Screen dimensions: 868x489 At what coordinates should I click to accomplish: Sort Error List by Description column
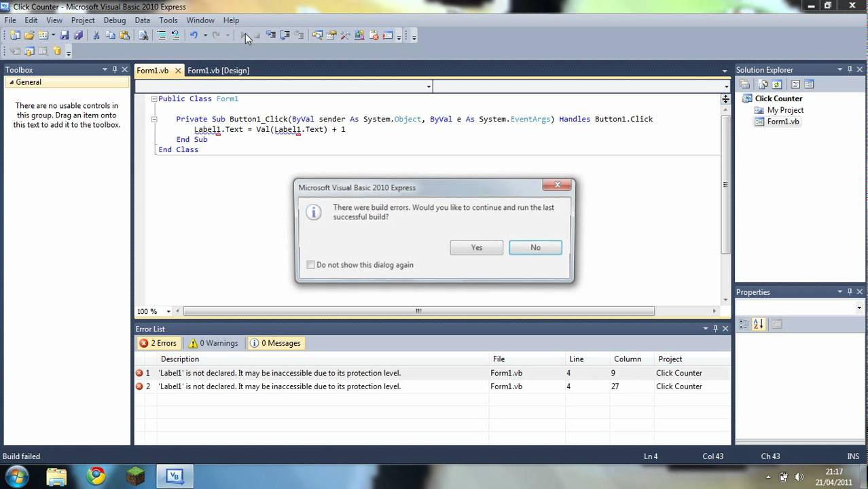[322, 359]
